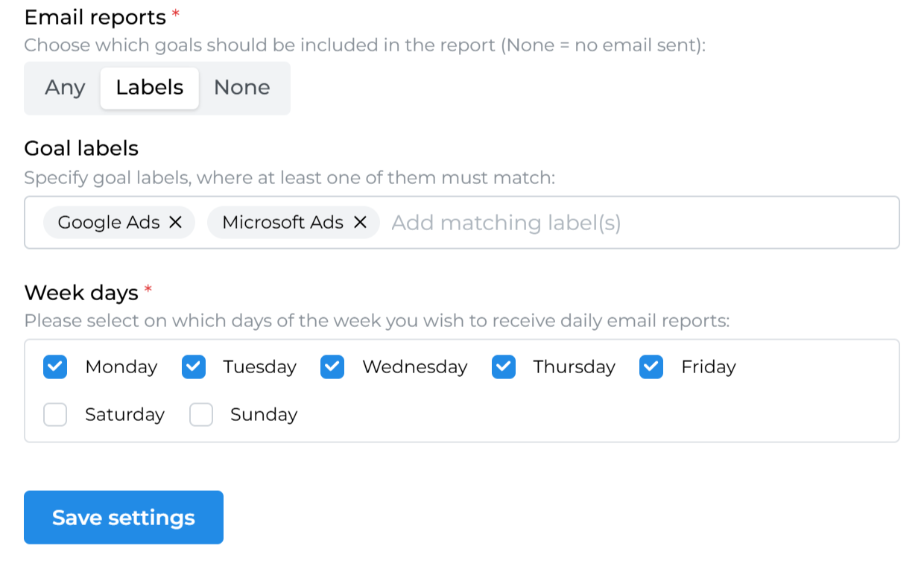Click the Friday day label text
Screen dimensions: 924x575
pos(708,367)
